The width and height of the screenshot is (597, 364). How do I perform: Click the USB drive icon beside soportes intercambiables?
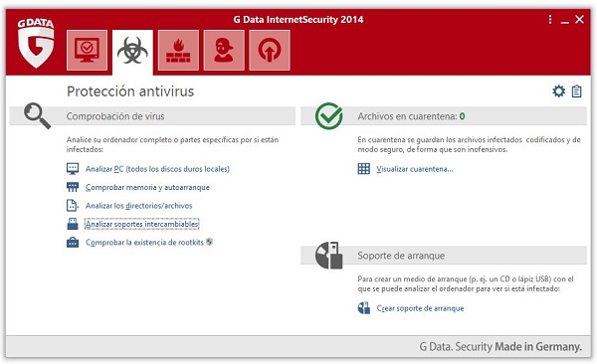click(73, 224)
